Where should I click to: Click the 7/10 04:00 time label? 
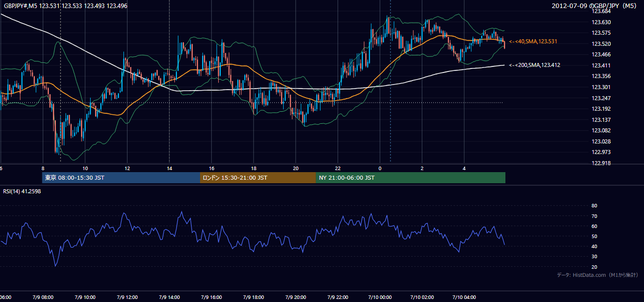click(x=464, y=297)
